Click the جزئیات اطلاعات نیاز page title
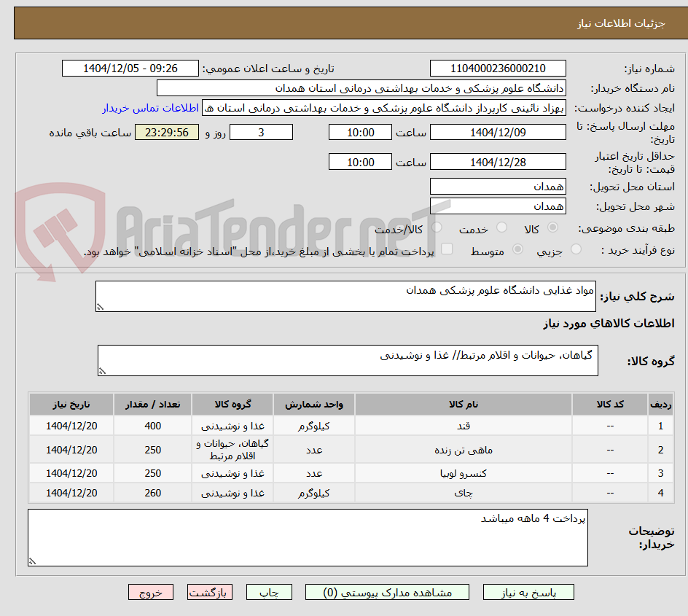This screenshot has width=688, height=616. (621, 23)
